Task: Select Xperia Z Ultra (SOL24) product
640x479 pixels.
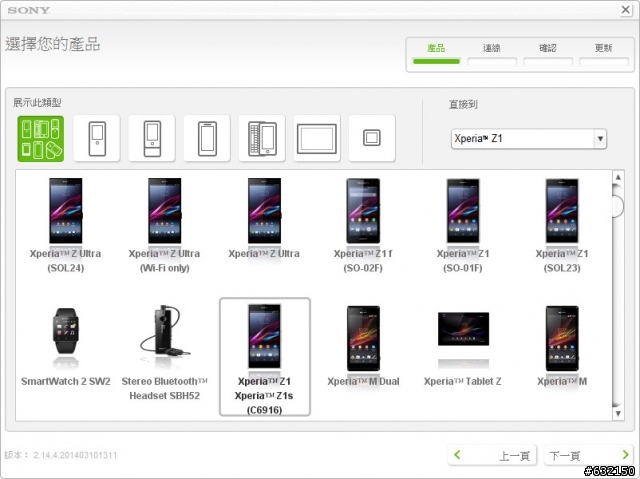Action: 66,225
